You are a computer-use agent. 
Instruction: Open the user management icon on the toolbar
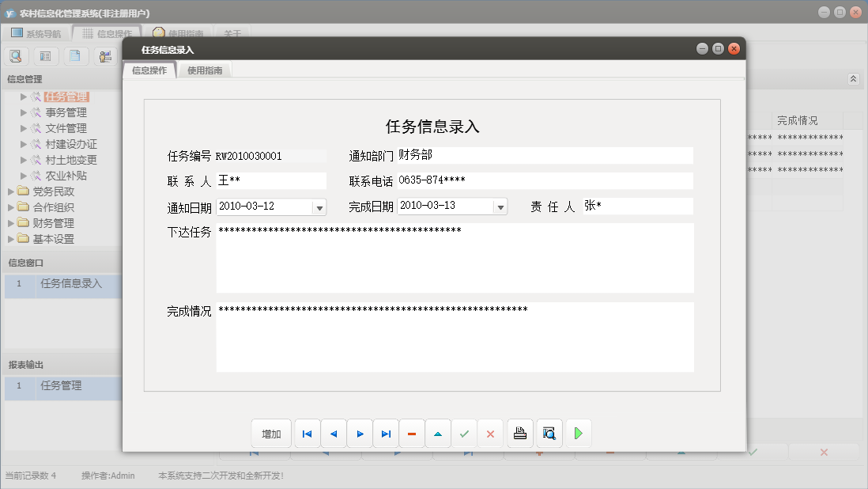[x=105, y=55]
